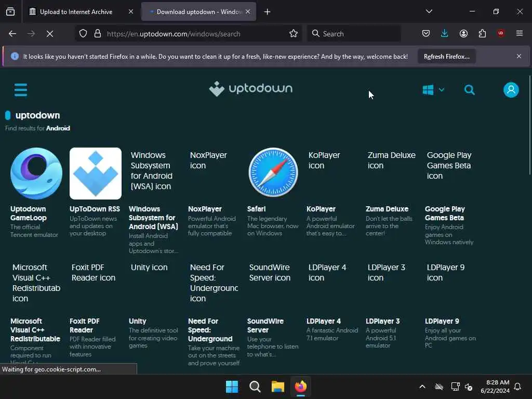Click the Uptodown search magnifier icon
Viewport: 532px width, 399px height.
click(x=469, y=90)
